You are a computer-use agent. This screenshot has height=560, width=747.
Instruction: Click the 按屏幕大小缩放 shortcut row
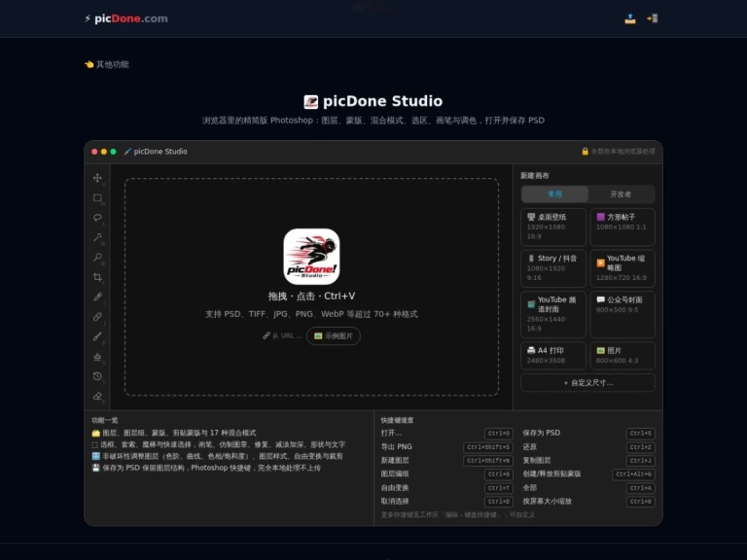coord(588,501)
